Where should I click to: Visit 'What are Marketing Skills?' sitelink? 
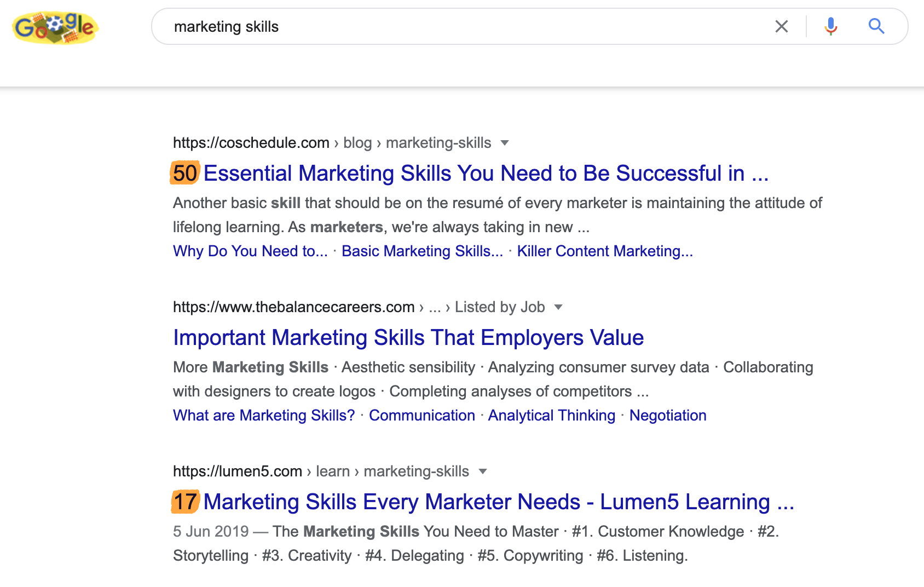[264, 416]
